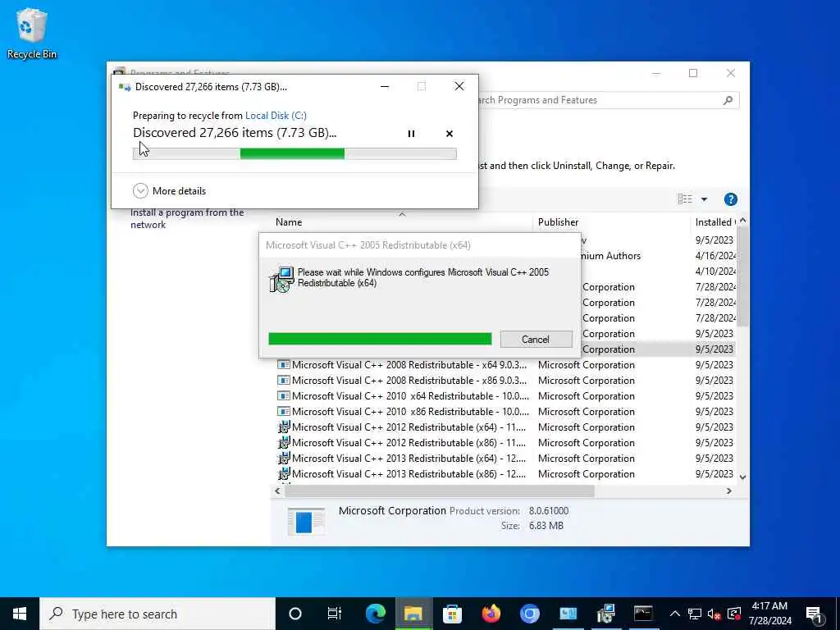The height and width of the screenshot is (630, 840).
Task: Switch to the Windows Installer taskbar item
Action: tap(606, 614)
